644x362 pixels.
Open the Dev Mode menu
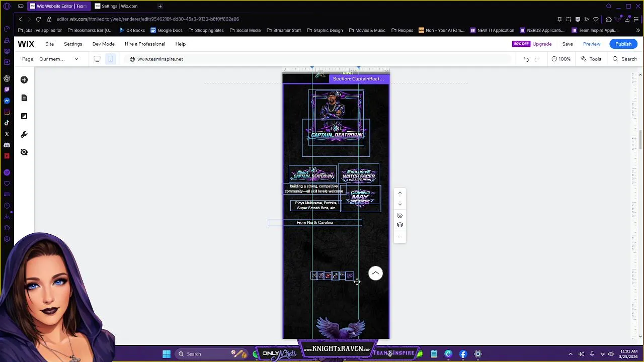click(103, 44)
